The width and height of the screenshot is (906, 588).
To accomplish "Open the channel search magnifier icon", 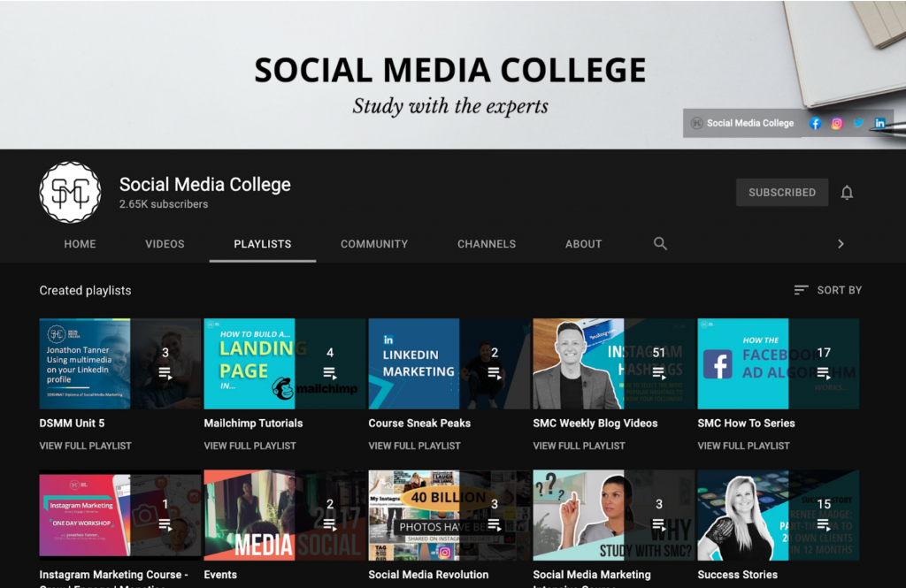I will [660, 244].
